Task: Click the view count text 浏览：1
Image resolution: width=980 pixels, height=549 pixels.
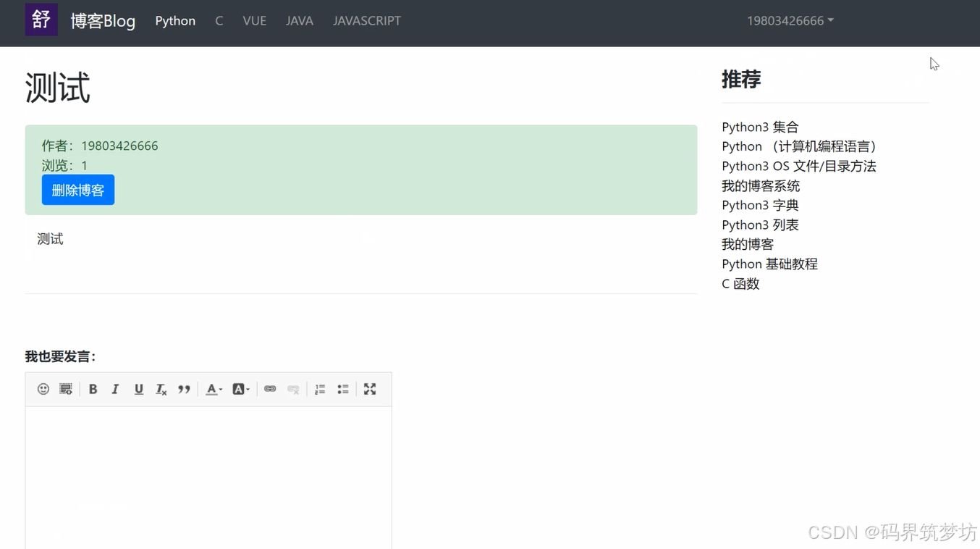Action: click(x=64, y=165)
